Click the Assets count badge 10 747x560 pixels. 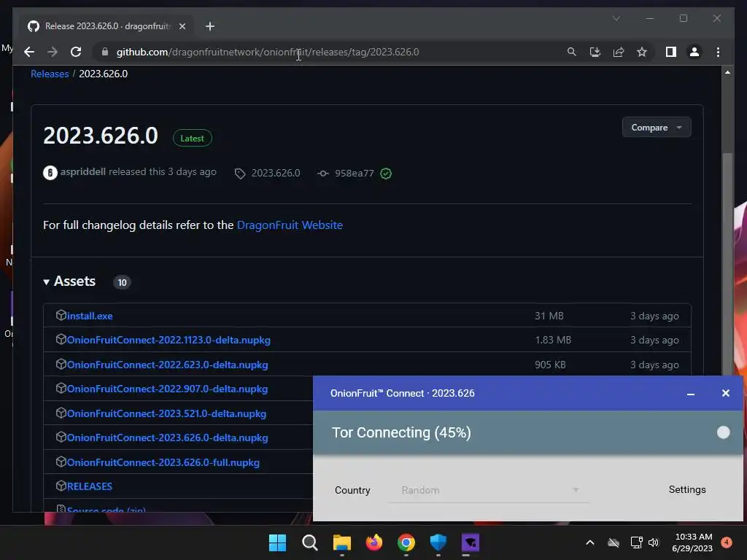(122, 282)
